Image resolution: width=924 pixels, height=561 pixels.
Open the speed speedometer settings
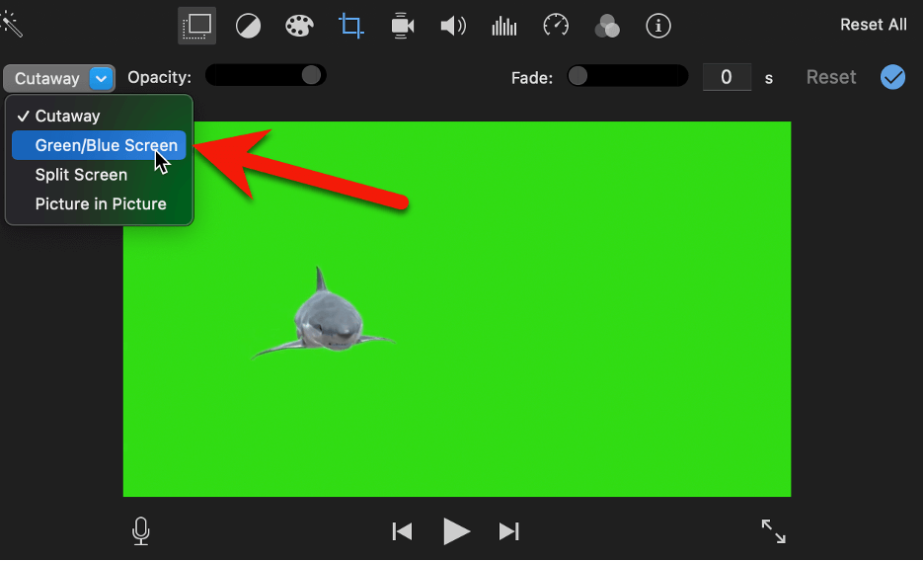[556, 26]
